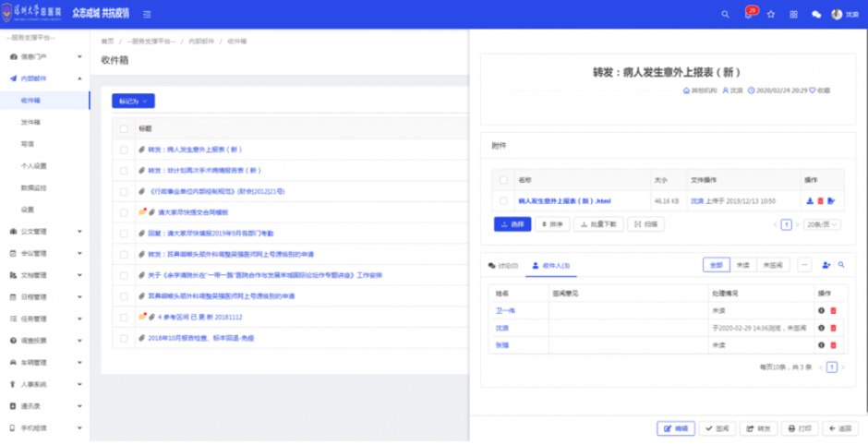The image size is (868, 445).
Task: Check the 回复：请大家尽快填报2019年9月 row
Action: pyautogui.click(x=124, y=234)
